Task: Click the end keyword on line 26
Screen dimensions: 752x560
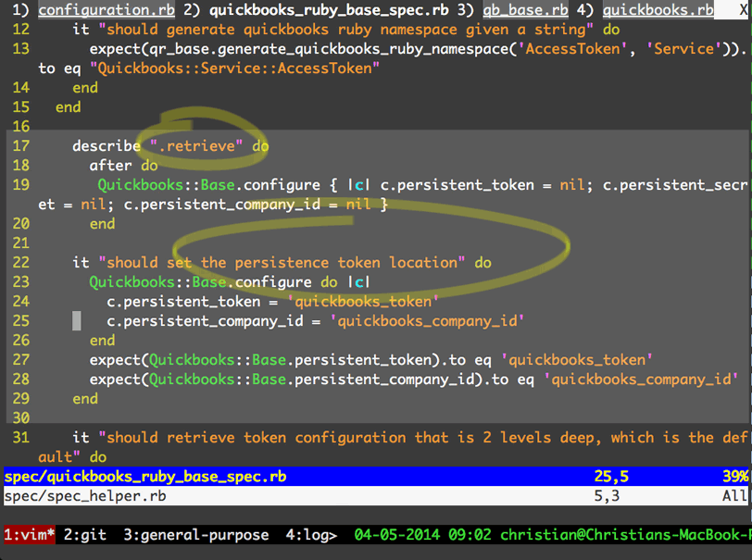Action: (102, 341)
